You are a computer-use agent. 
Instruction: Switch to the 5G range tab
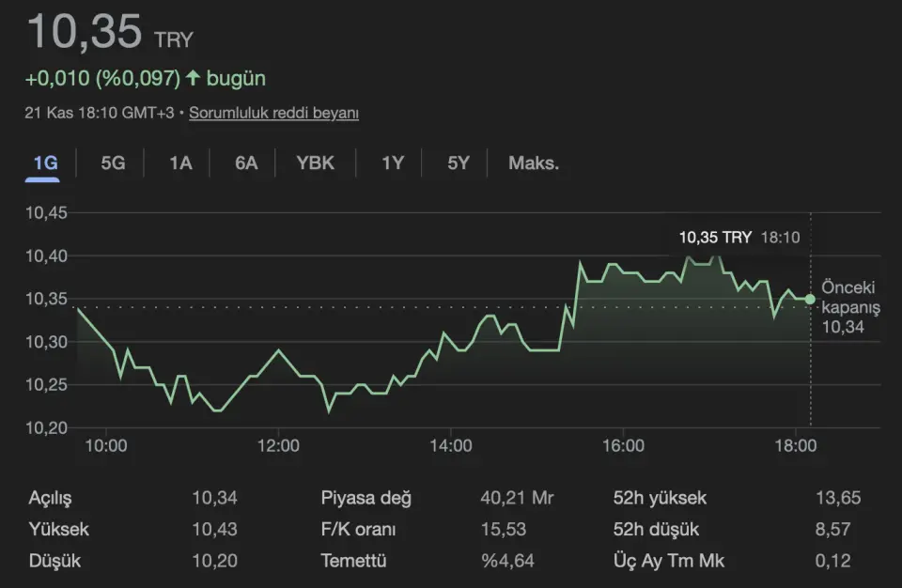[113, 162]
